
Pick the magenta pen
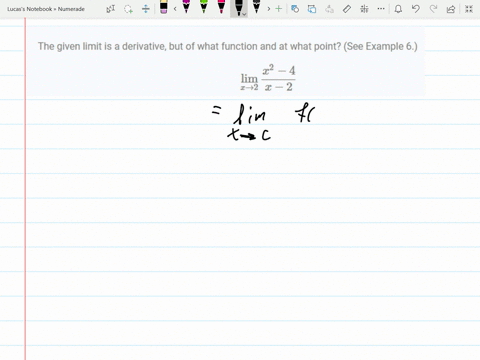coord(186,7)
